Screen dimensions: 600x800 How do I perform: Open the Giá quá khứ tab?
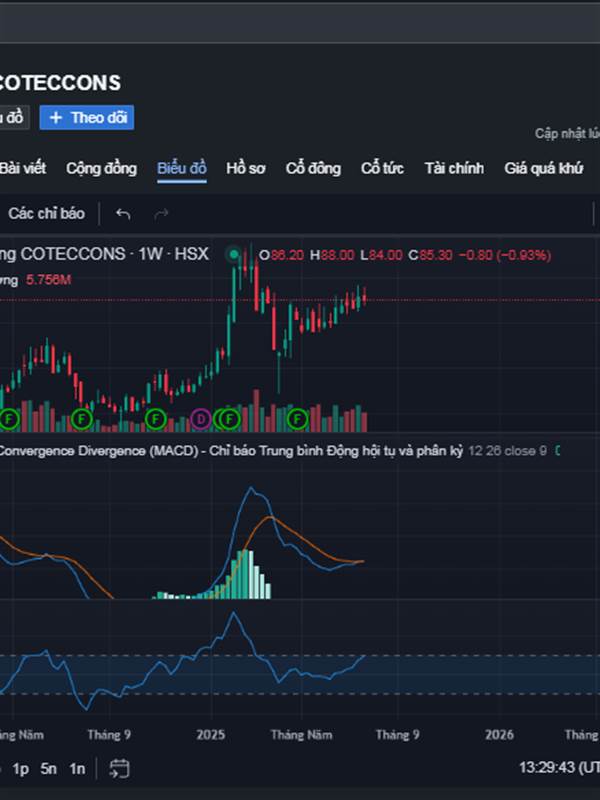click(x=543, y=168)
